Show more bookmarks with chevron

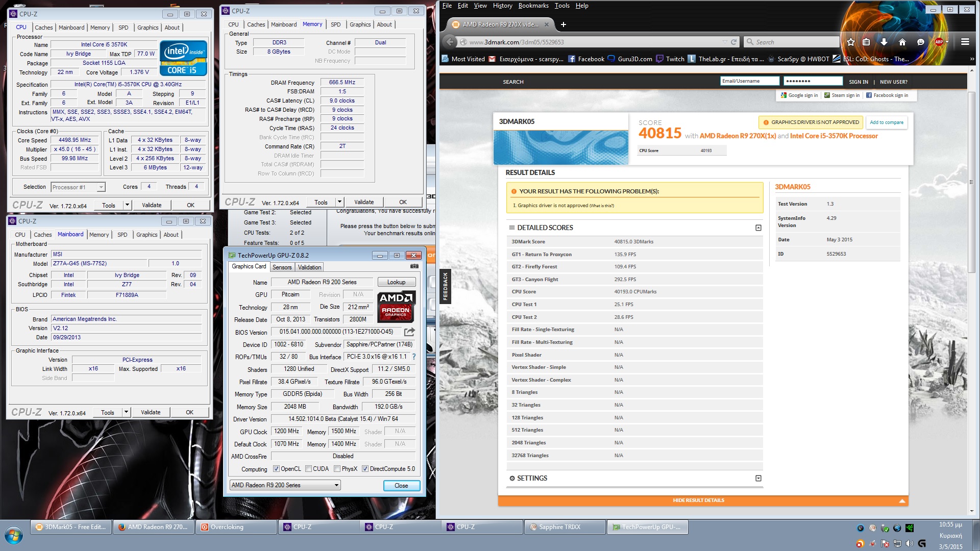pyautogui.click(x=972, y=59)
